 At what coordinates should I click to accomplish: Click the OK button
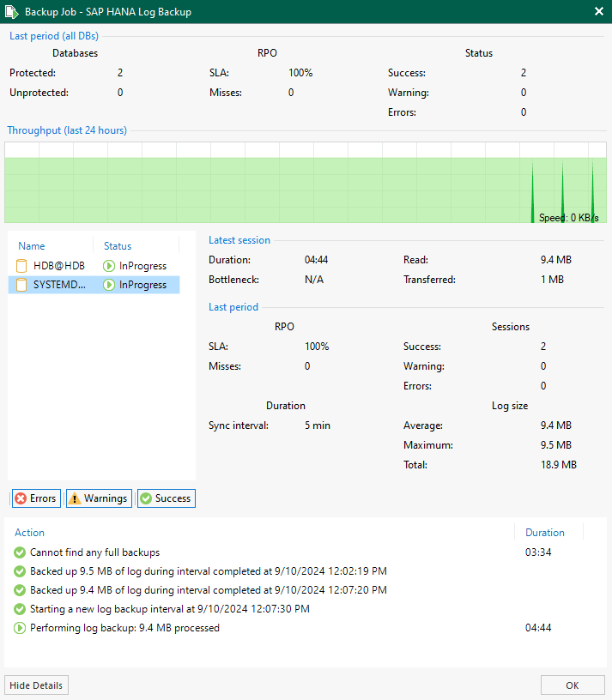coord(573,685)
